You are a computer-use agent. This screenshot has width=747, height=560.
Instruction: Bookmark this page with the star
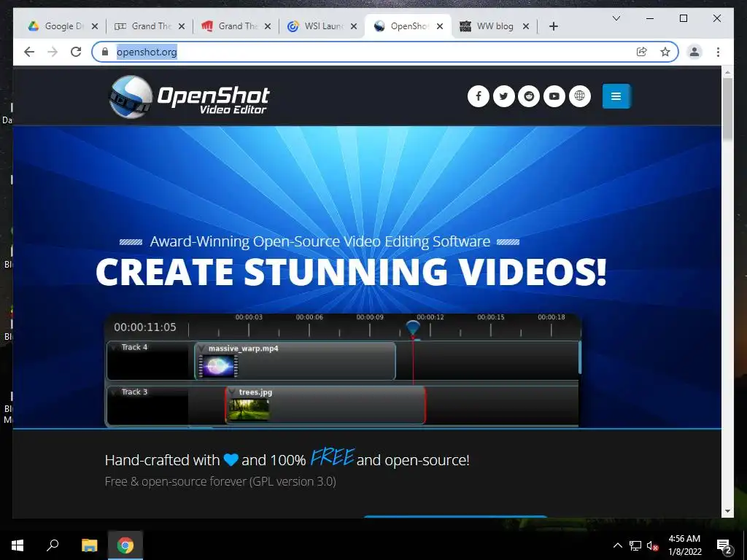tap(665, 52)
